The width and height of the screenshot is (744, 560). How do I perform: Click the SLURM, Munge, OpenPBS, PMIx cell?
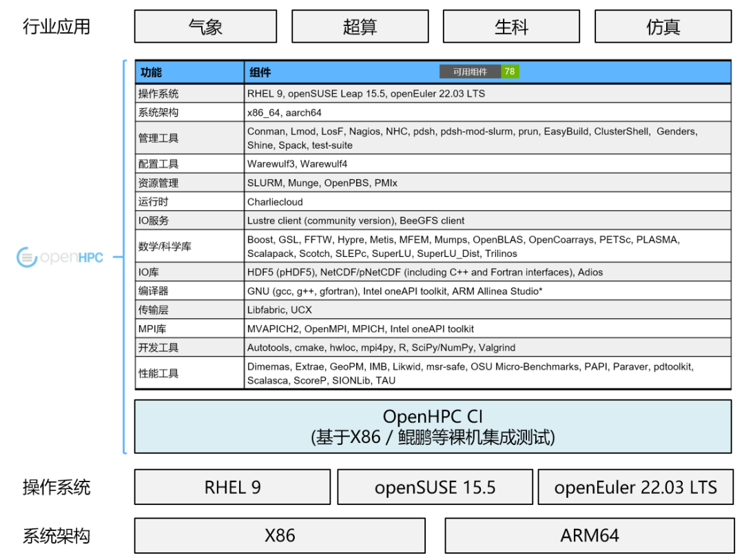(x=488, y=183)
